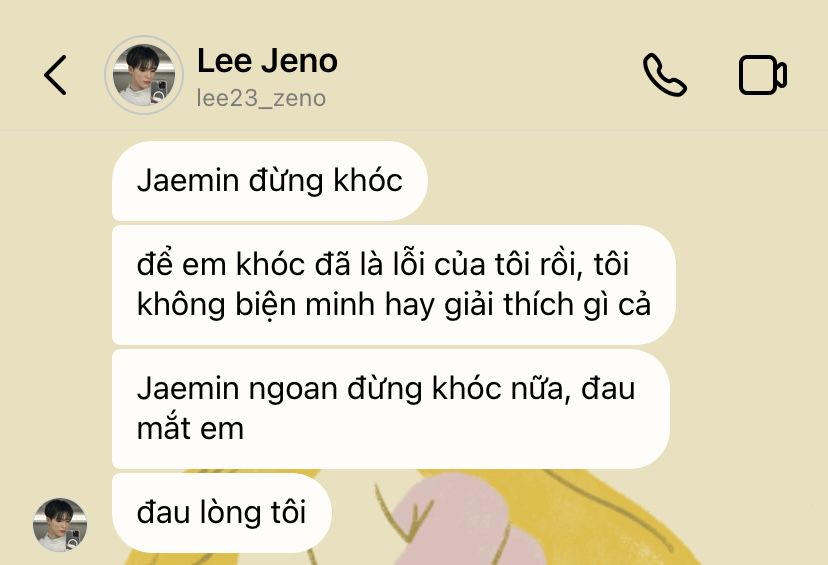Viewport: 828px width, 565px height.
Task: Select the last message 'đau lòng tôi'
Action: tap(222, 513)
